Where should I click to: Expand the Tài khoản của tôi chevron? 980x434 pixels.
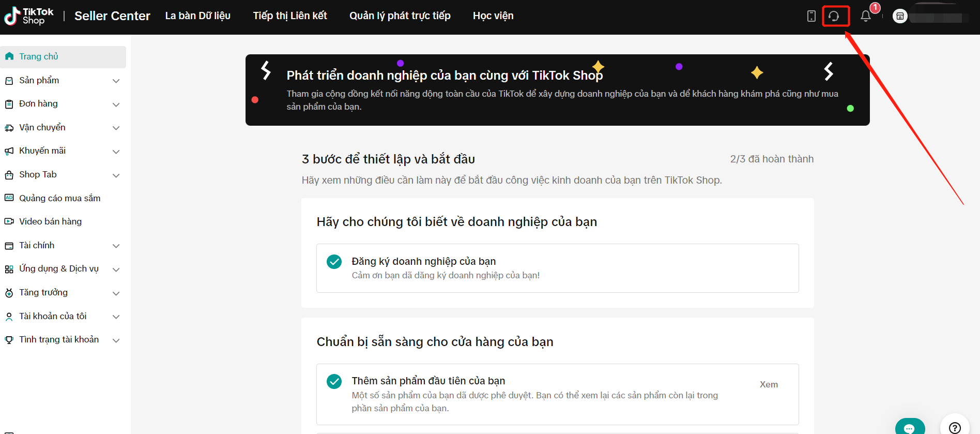(x=116, y=317)
